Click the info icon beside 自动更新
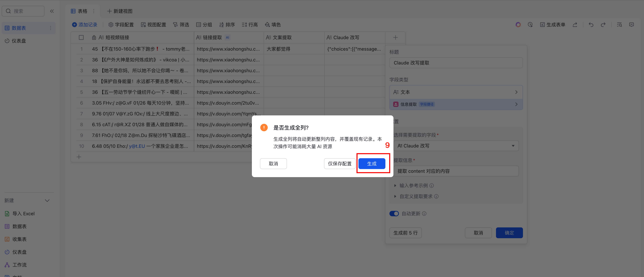The height and width of the screenshot is (277, 644). click(x=424, y=214)
